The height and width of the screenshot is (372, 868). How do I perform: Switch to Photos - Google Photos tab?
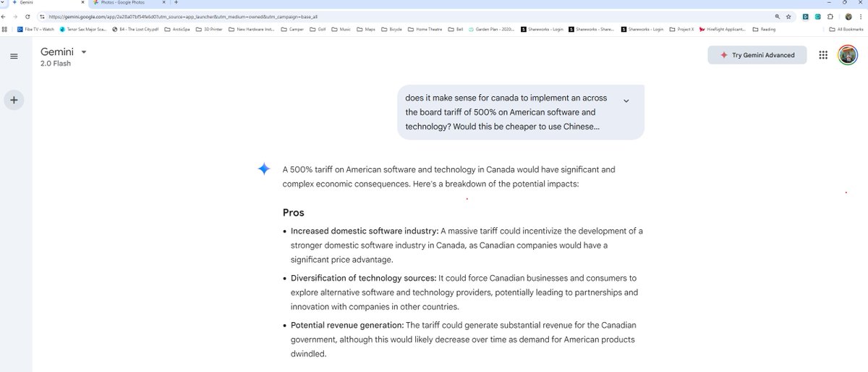(x=128, y=3)
